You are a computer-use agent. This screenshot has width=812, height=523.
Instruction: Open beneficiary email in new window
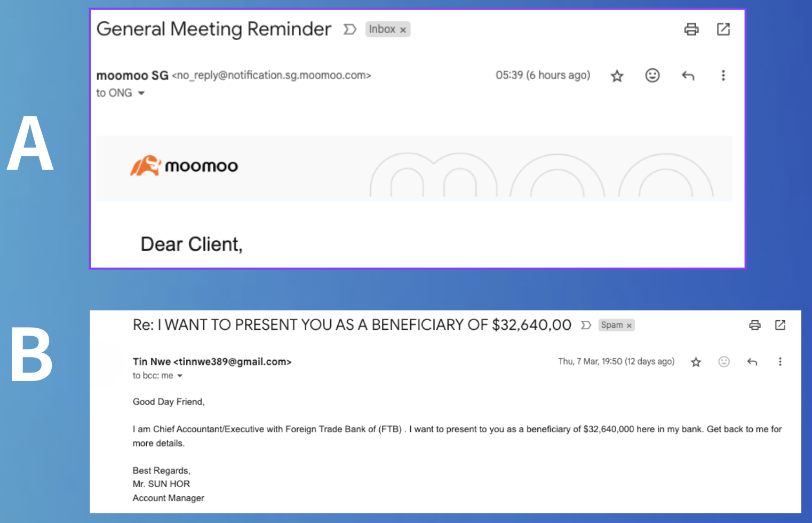coord(780,325)
